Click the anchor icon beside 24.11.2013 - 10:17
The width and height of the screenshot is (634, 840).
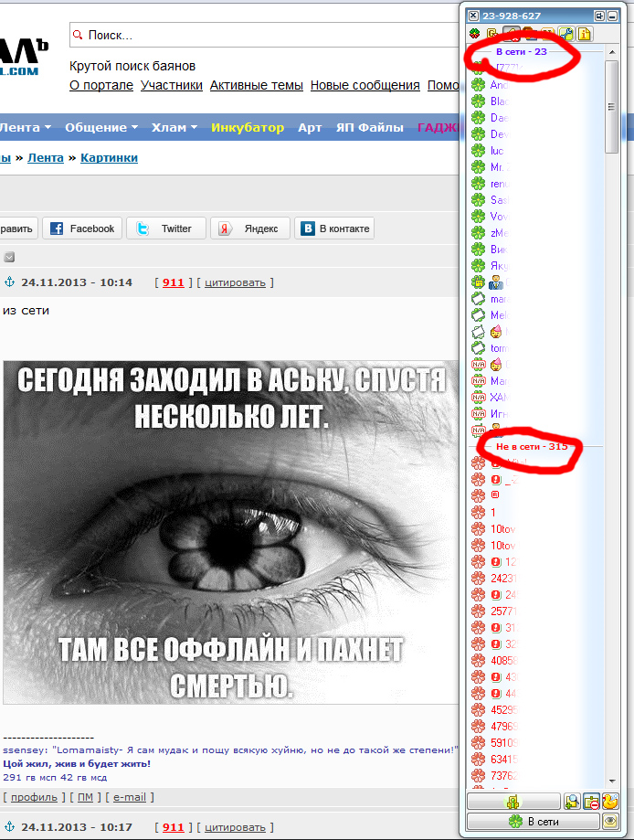click(x=10, y=827)
